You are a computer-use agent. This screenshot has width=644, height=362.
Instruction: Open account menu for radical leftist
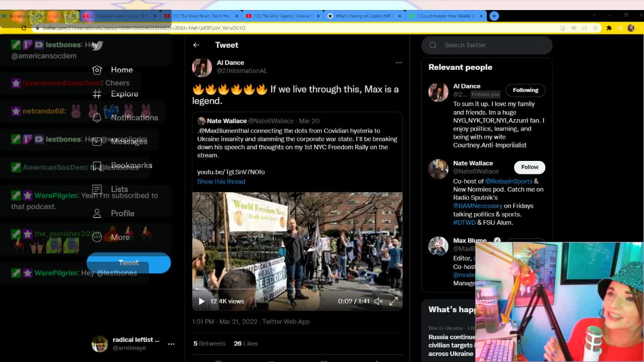[171, 344]
